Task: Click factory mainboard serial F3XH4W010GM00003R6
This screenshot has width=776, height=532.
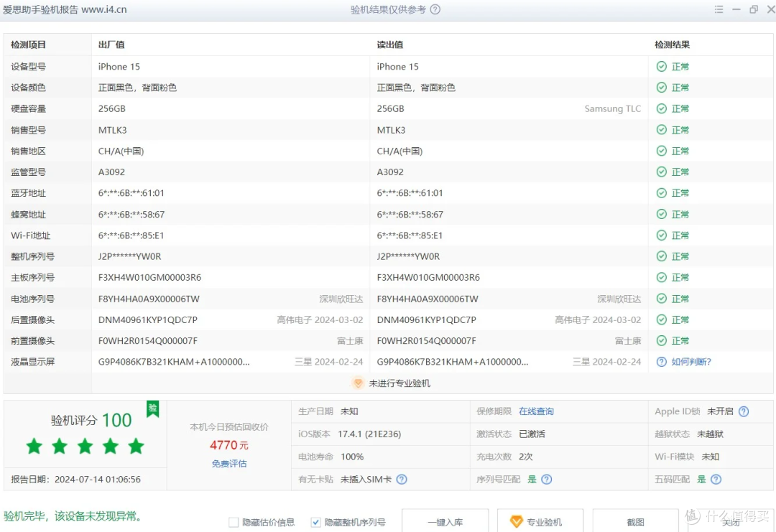Action: point(149,277)
